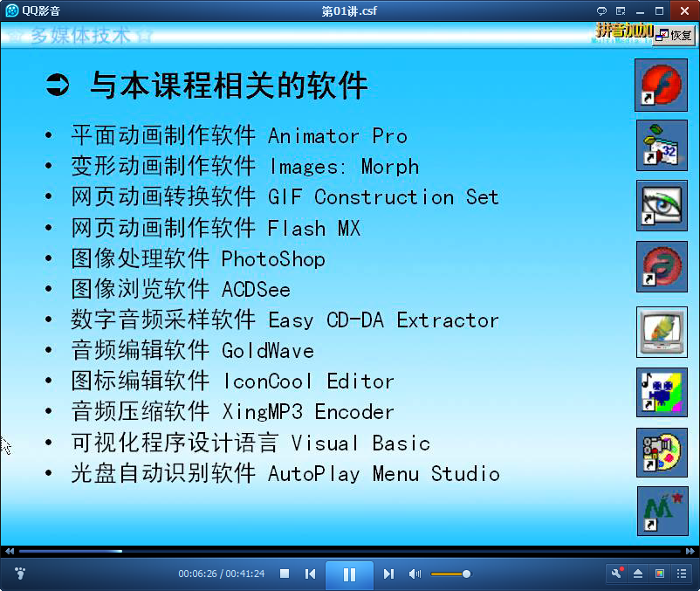Show the playlist panel
The height and width of the screenshot is (591, 700).
(x=682, y=574)
